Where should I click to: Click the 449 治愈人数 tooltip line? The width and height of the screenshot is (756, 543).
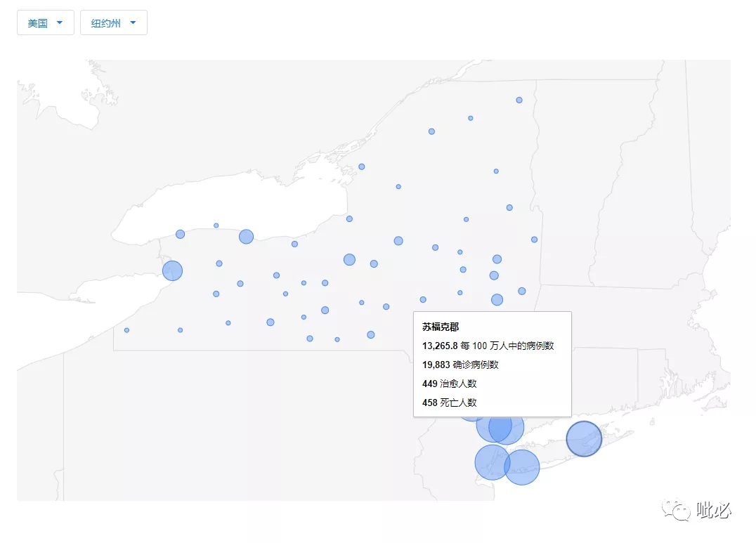(x=450, y=384)
